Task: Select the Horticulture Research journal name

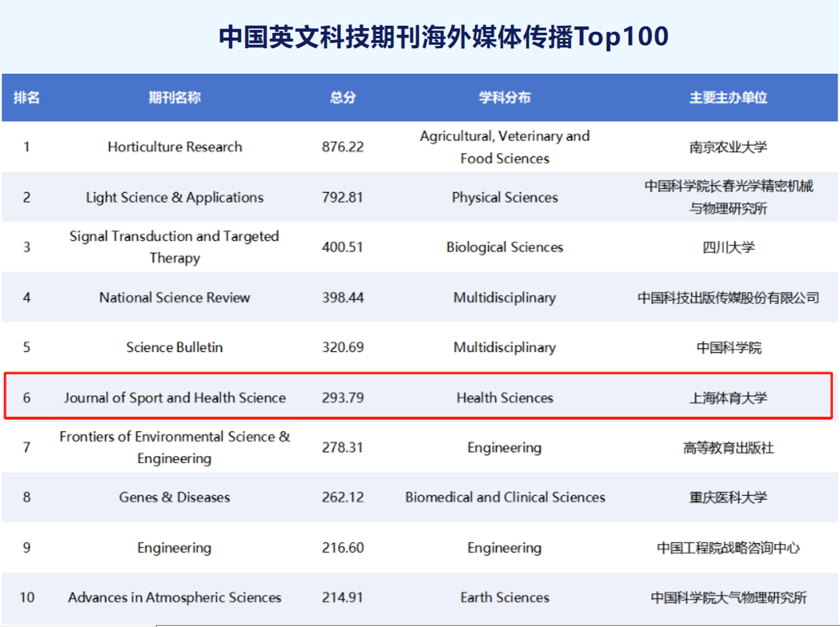Action: [x=174, y=147]
